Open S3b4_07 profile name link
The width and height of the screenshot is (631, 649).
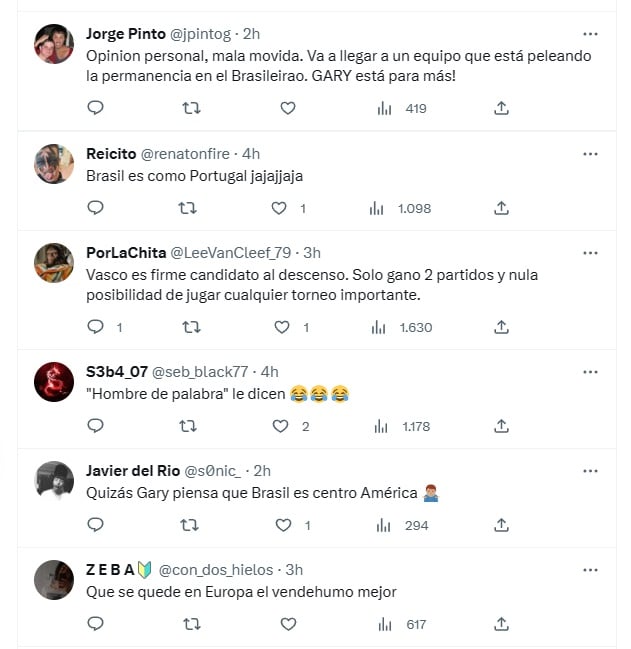(115, 372)
